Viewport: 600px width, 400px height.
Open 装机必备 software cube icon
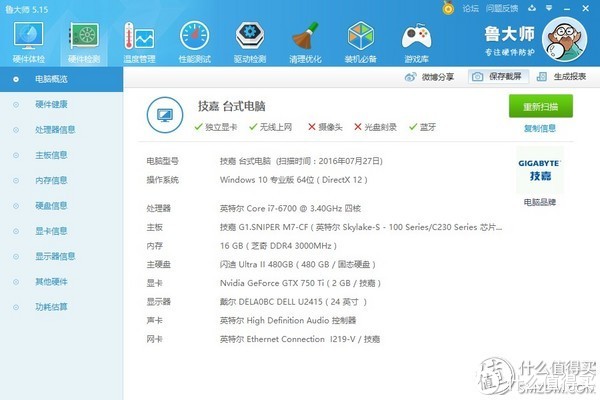pos(360,42)
